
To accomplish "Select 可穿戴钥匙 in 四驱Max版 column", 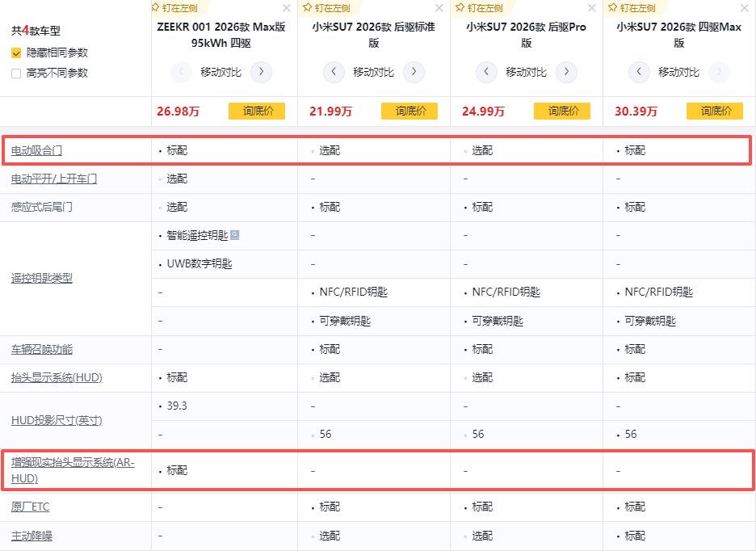I will (x=650, y=321).
